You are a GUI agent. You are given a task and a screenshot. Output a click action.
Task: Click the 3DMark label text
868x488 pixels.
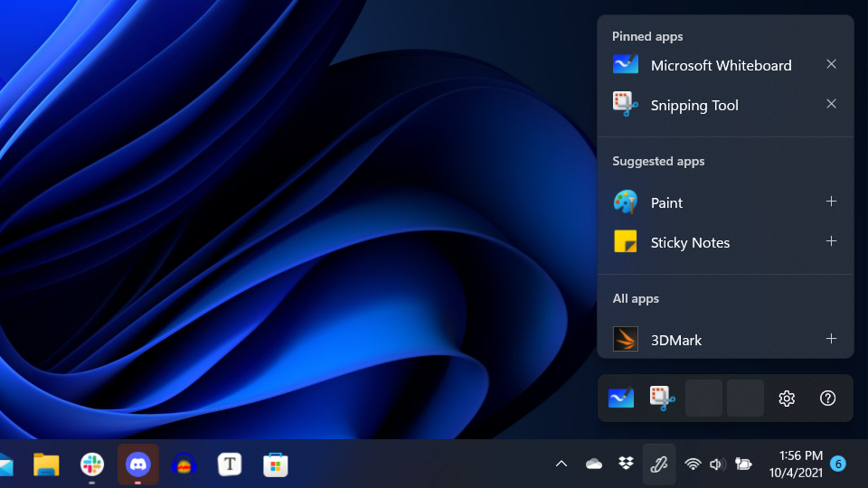(676, 340)
